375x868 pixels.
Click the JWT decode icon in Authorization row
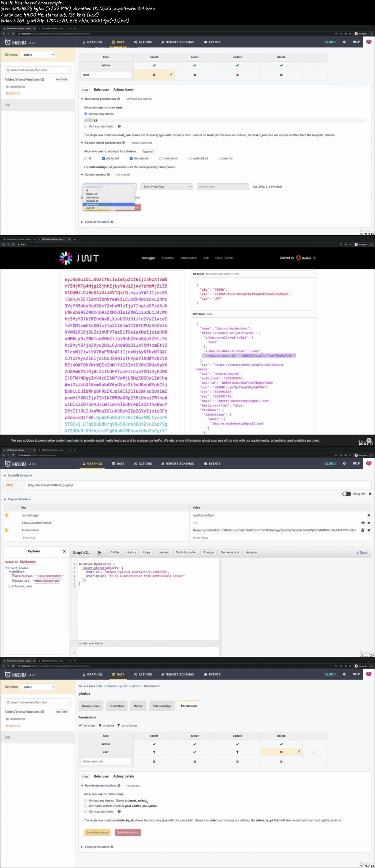coord(363,530)
